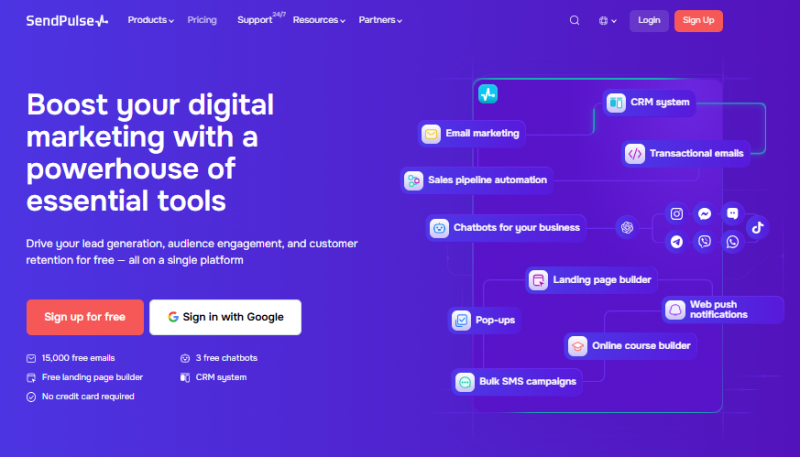Click Sign up for free button
This screenshot has height=457, width=800.
(x=85, y=317)
